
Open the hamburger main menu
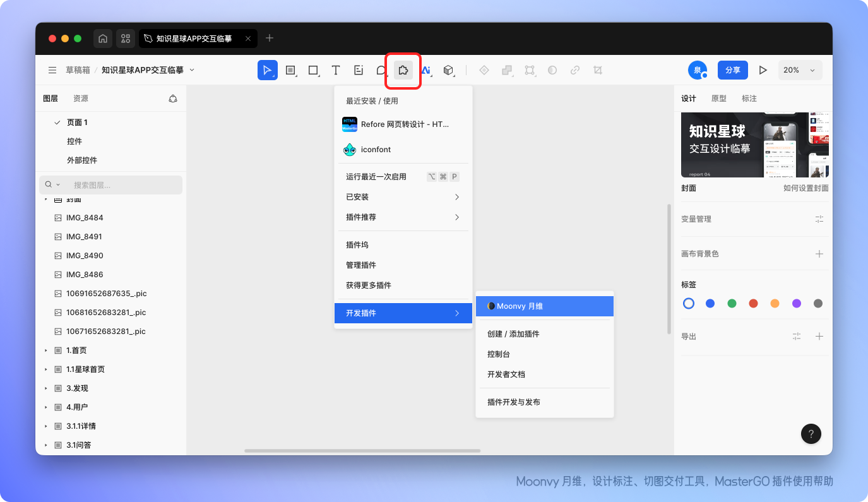click(53, 70)
